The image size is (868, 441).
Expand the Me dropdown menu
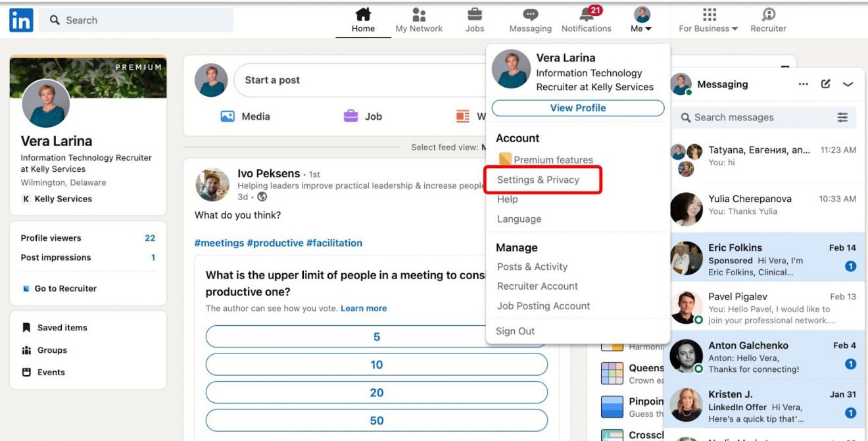(639, 20)
